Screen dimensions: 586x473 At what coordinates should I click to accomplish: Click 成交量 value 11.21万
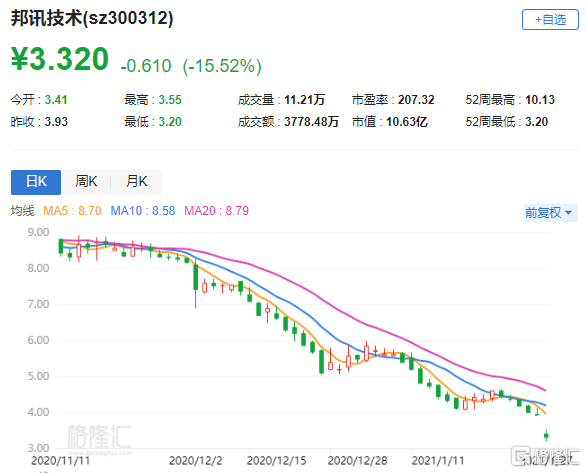(x=305, y=100)
